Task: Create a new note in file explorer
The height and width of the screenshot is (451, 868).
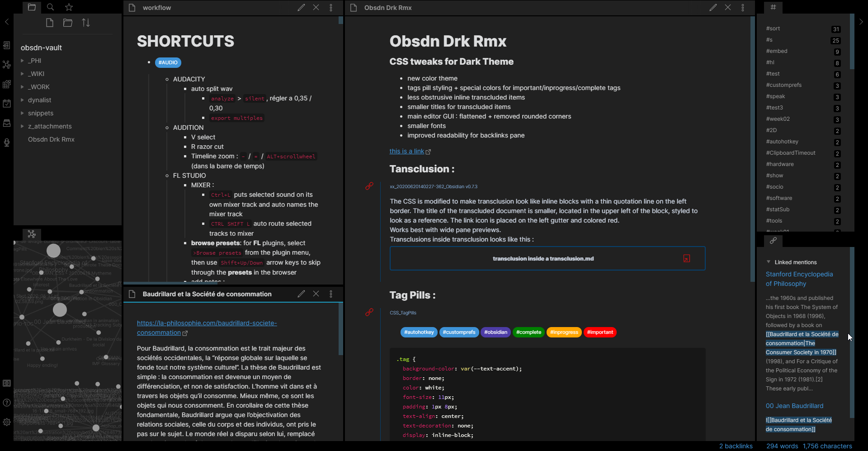Action: coord(50,23)
